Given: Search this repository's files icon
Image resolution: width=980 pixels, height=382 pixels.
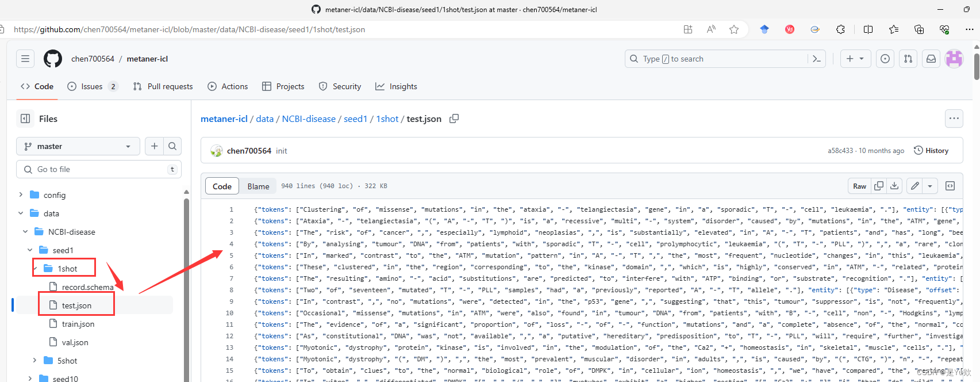Looking at the screenshot, I should [x=172, y=146].
